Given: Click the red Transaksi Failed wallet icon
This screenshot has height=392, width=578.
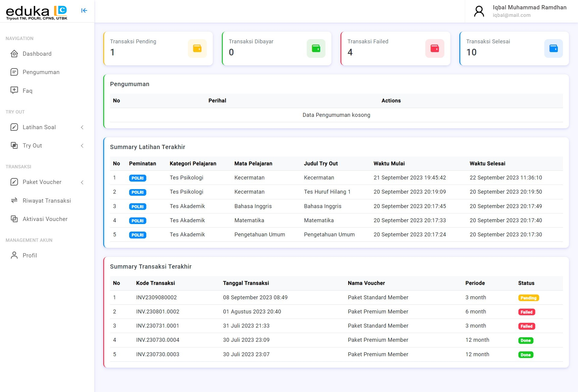Looking at the screenshot, I should pos(434,48).
